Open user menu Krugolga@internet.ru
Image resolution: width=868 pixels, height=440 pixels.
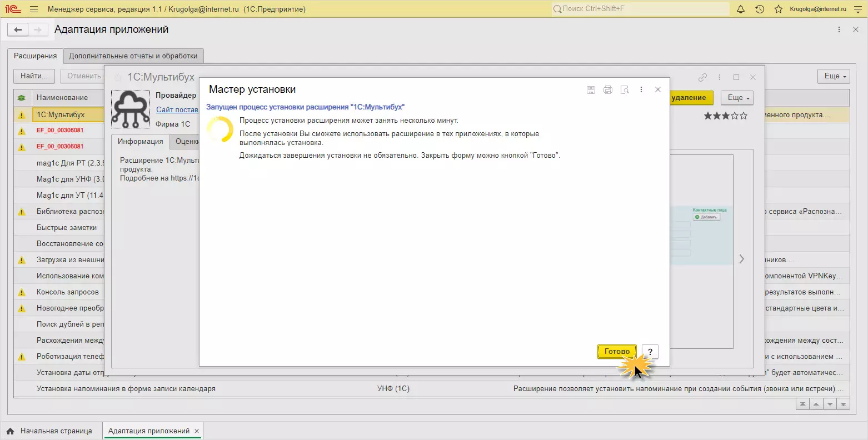click(x=818, y=9)
